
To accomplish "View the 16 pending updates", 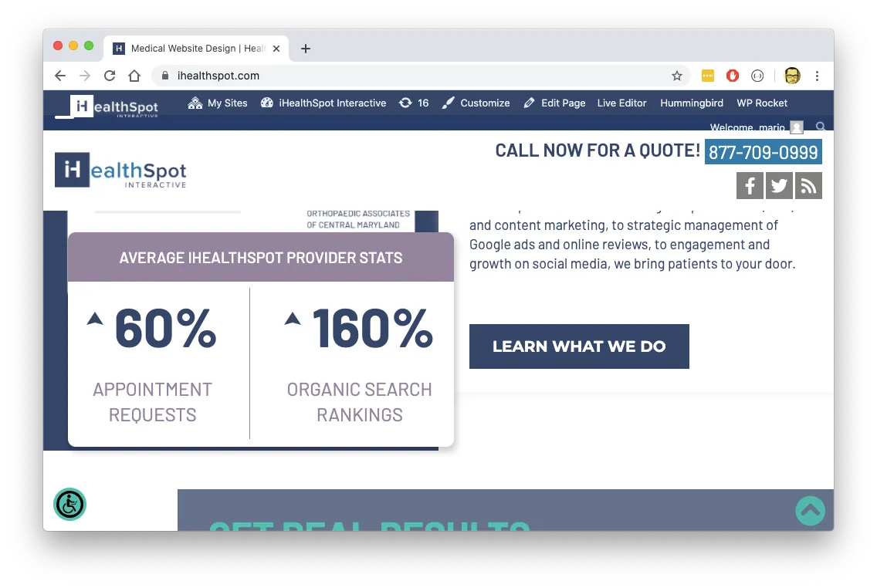I will tap(414, 103).
